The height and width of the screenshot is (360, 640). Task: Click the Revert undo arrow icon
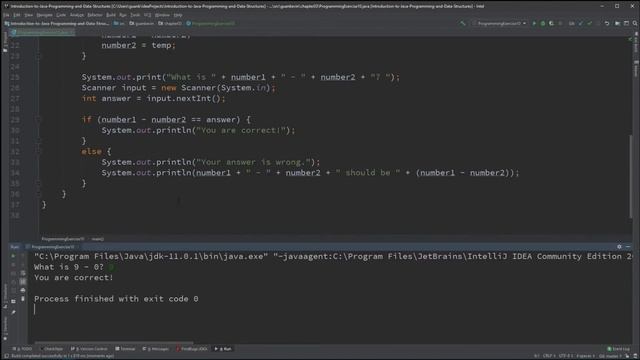click(607, 24)
